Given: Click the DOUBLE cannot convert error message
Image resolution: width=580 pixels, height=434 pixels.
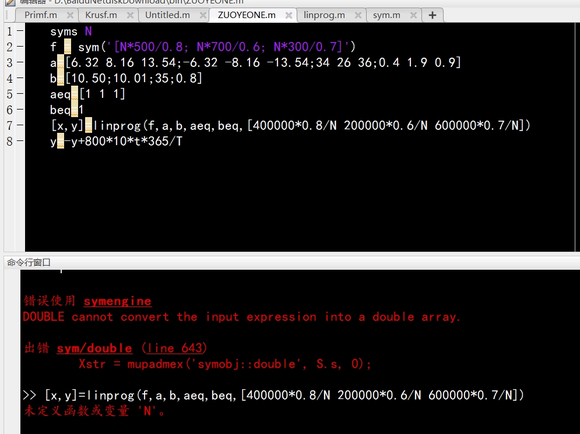Looking at the screenshot, I should tap(241, 317).
